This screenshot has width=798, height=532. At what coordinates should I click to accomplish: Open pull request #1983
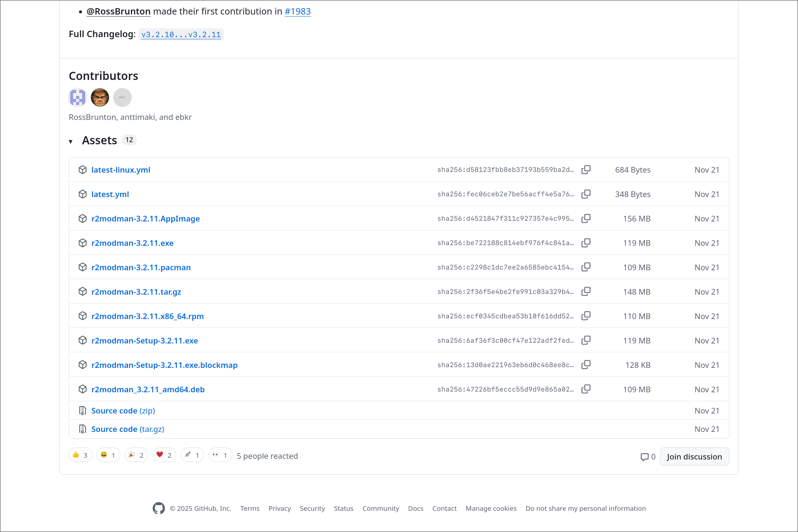pos(297,11)
